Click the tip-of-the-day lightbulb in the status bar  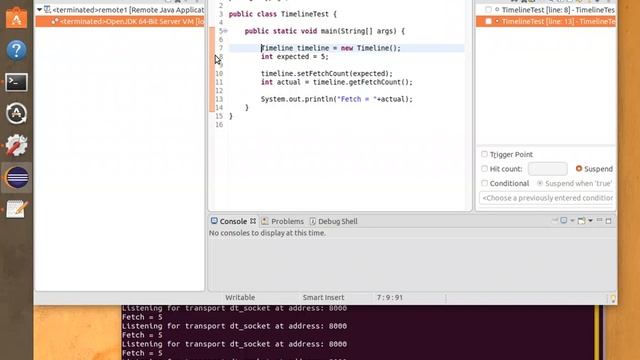[x=613, y=298]
